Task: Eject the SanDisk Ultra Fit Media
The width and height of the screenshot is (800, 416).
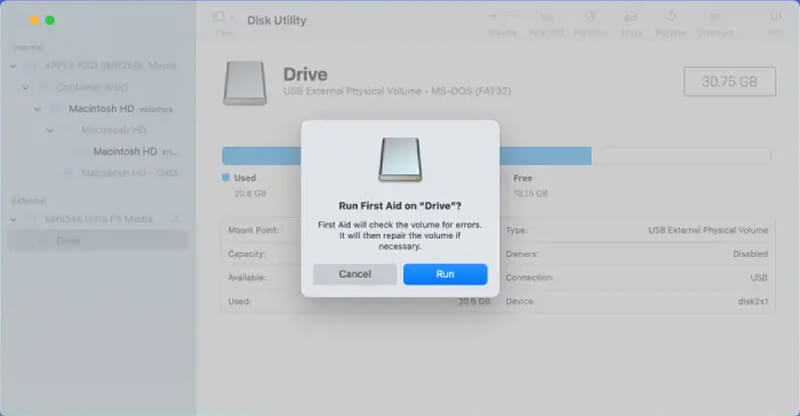Action: (x=176, y=219)
